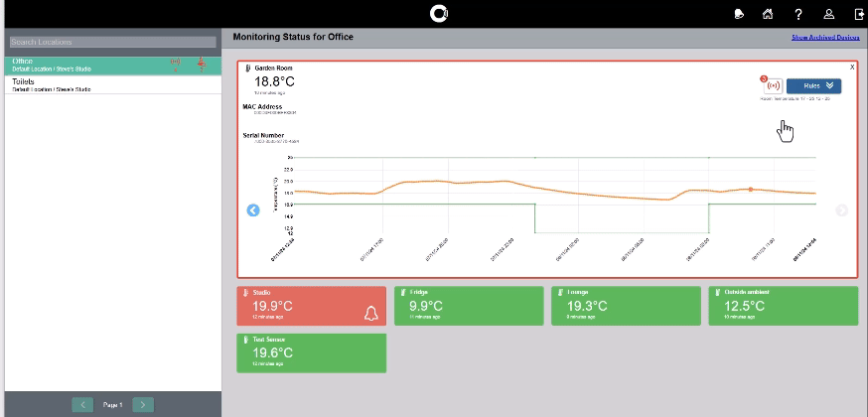
Task: Click the alarm bell on Studio tile
Action: [x=371, y=313]
